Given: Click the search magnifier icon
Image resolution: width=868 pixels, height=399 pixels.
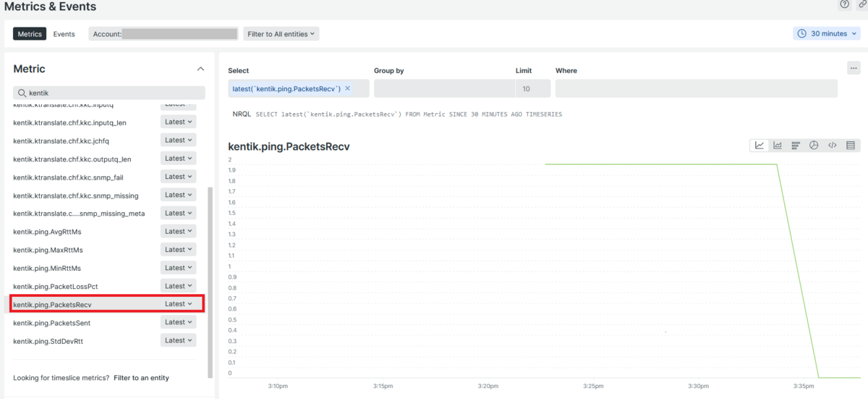Looking at the screenshot, I should (x=22, y=93).
